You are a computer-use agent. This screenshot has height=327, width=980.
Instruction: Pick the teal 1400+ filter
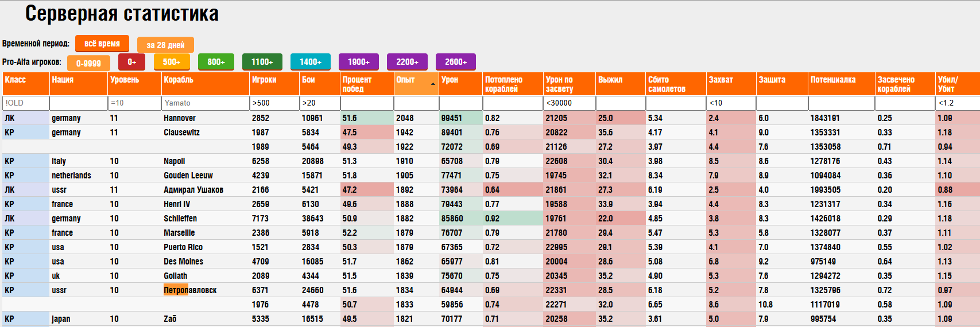[x=310, y=62]
